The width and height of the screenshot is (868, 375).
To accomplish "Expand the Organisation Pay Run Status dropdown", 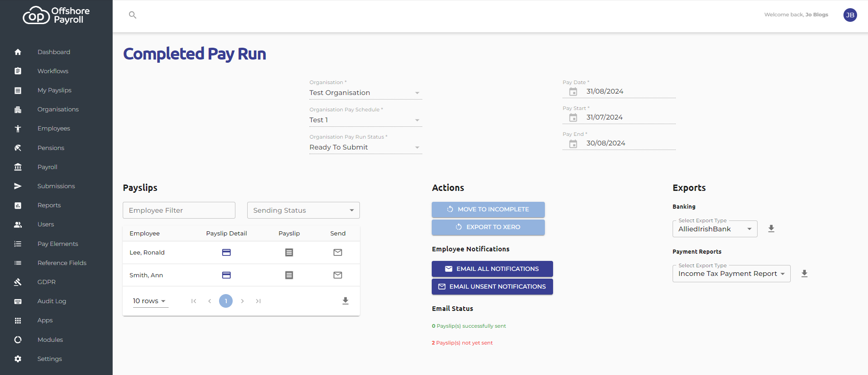I will pos(366,147).
